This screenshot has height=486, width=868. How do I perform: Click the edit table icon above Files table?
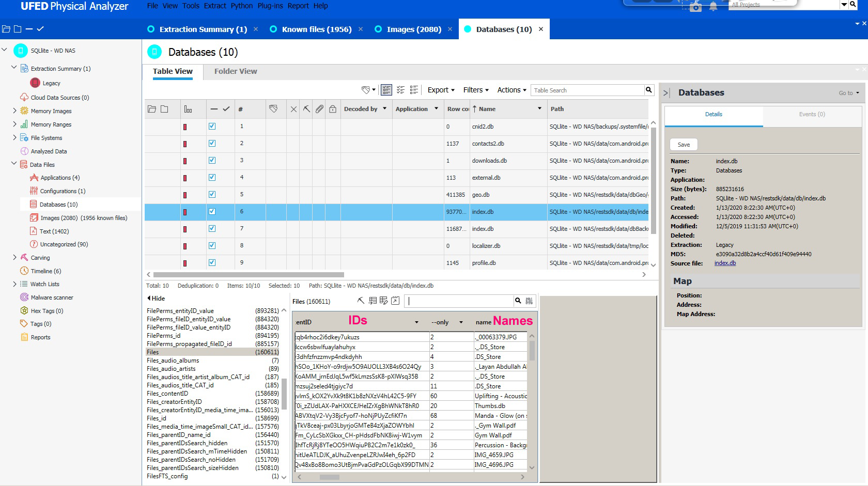point(383,301)
